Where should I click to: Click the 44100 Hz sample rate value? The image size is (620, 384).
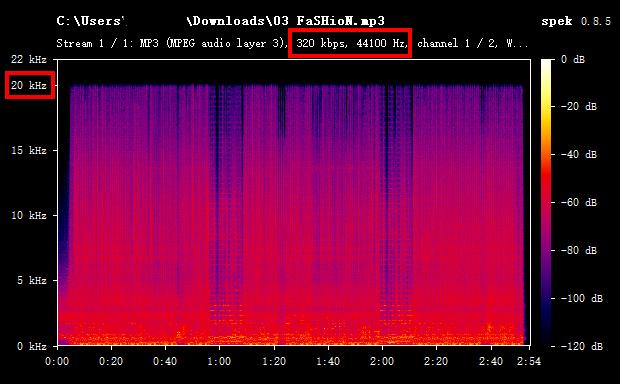click(x=382, y=43)
